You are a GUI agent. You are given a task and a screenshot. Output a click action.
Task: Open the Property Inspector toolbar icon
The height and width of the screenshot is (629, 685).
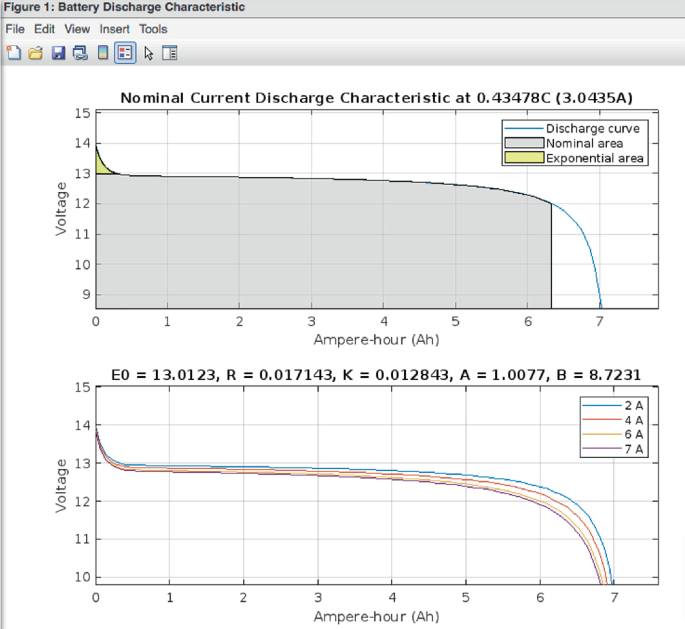point(170,53)
